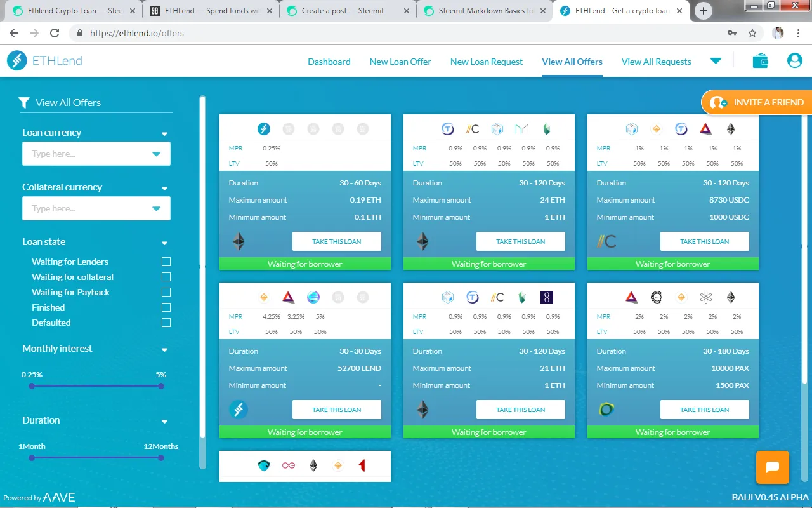Open the user profile icon
Viewport: 812px width, 508px height.
pos(794,61)
